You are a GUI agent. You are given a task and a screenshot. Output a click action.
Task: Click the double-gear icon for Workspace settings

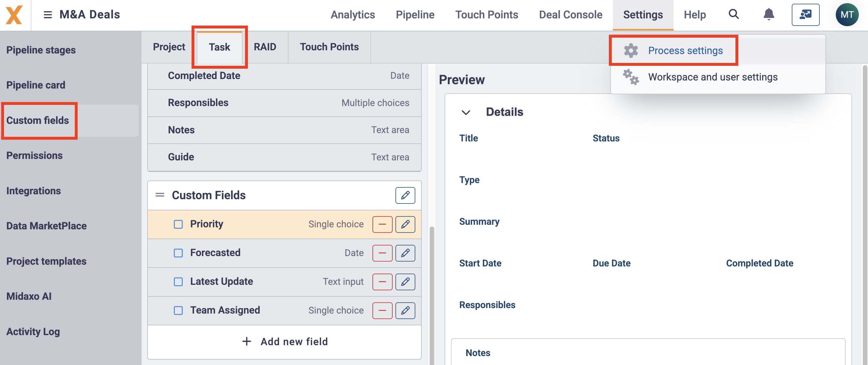[630, 77]
